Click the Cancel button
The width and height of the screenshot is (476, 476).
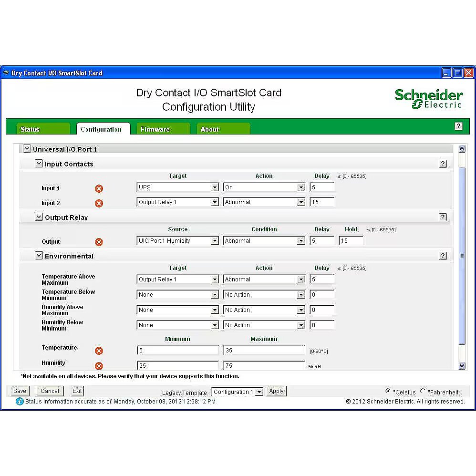tap(50, 391)
